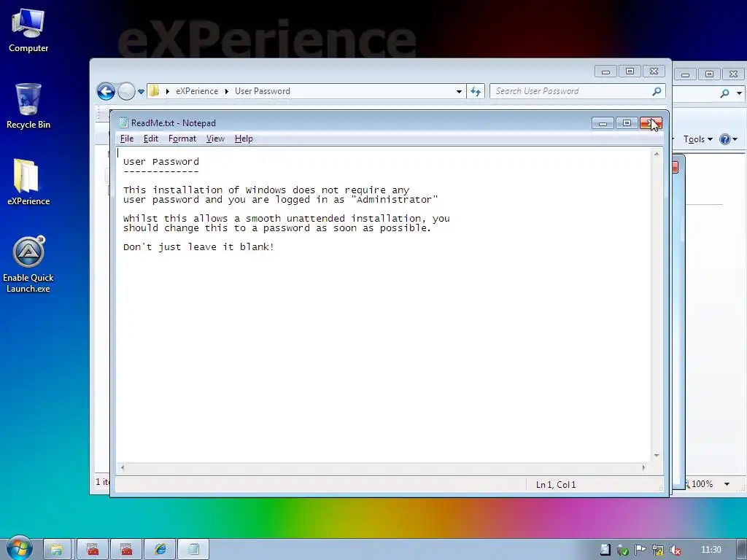747x560 pixels.
Task: Switch to Internet Explorer on taskbar
Action: (x=160, y=549)
